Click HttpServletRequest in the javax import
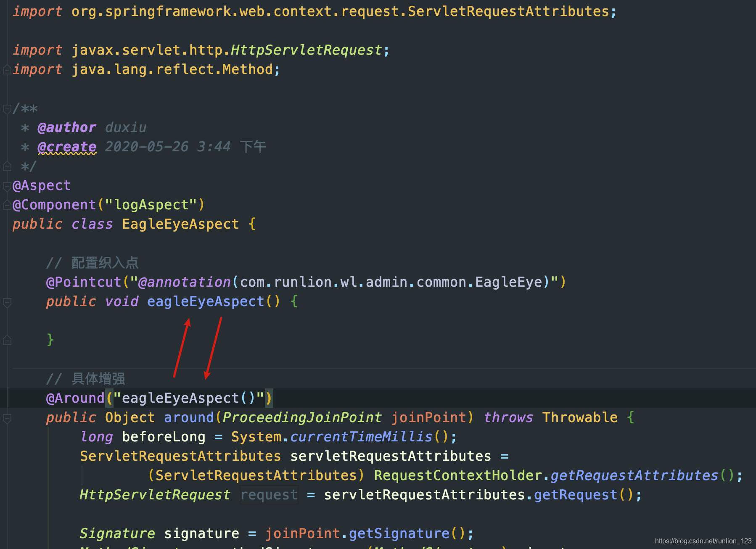 click(307, 50)
